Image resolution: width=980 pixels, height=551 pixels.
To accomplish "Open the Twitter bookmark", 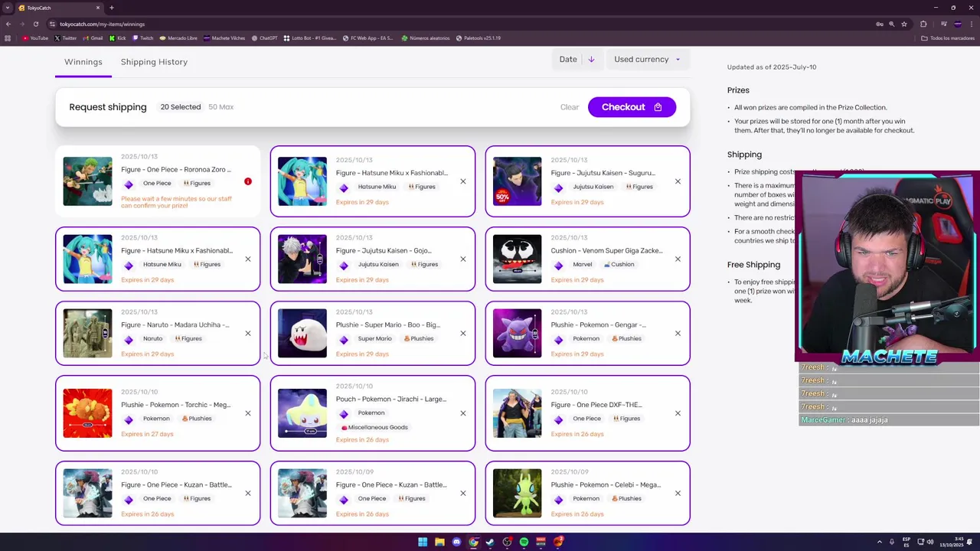I will [x=66, y=38].
